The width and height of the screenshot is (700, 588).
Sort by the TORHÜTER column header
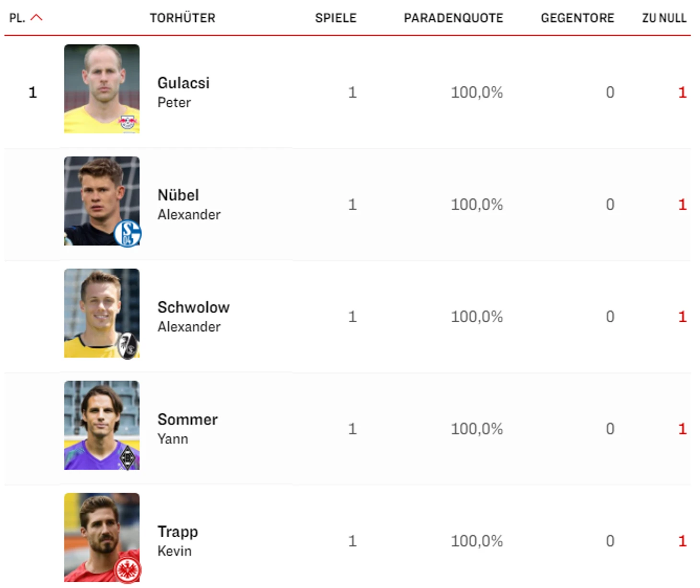(182, 18)
